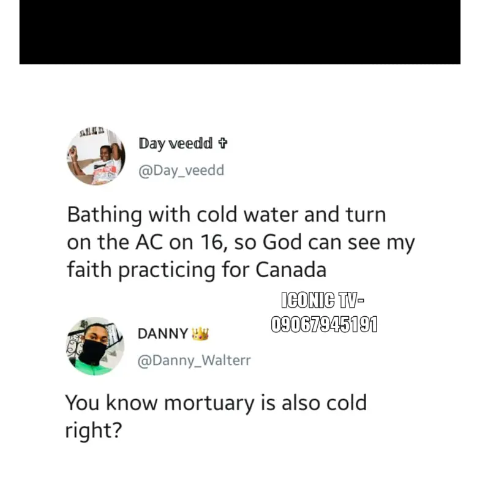Visit the @Danny_Walterr handle

(x=194, y=360)
